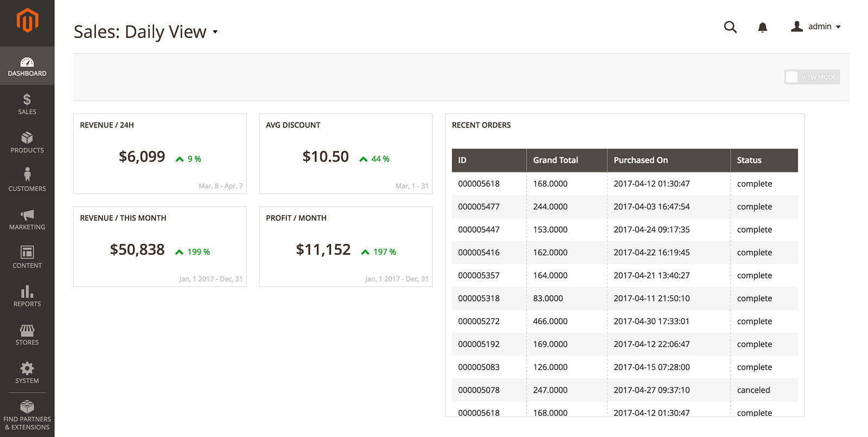
Task: Click the Purchased On column header
Action: 641,160
